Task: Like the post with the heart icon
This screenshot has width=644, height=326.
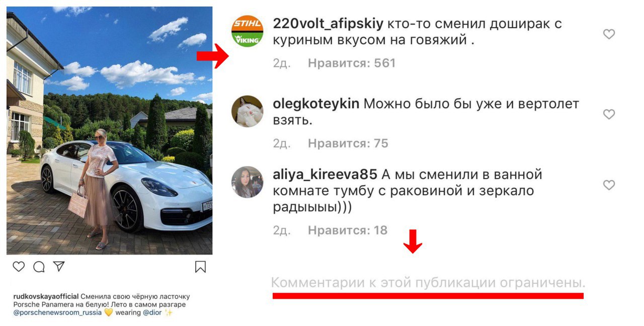Action: click(19, 267)
